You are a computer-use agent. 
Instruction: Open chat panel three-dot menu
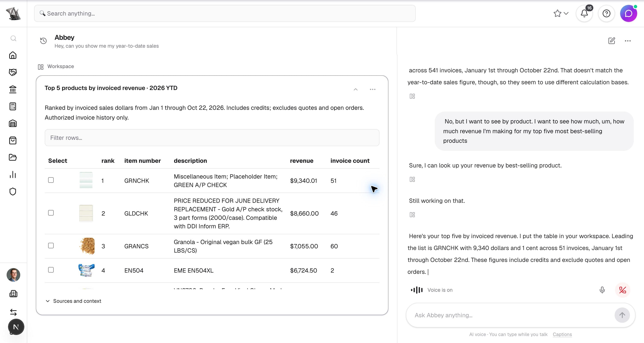(x=628, y=41)
